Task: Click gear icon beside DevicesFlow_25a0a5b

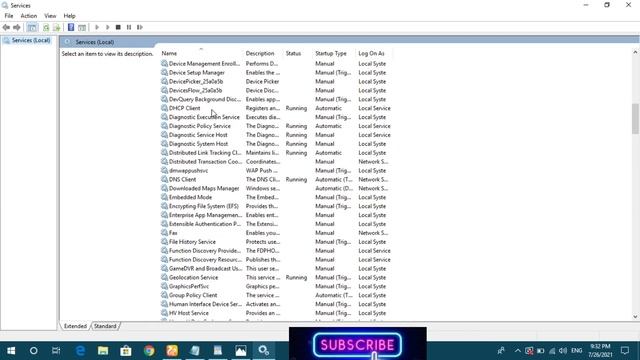Action: click(x=164, y=90)
